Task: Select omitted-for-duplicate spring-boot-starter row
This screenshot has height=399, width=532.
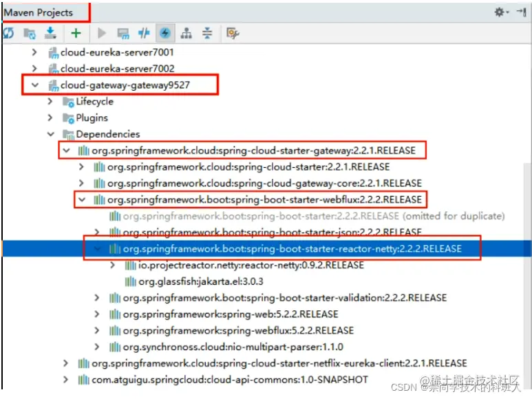Action: coord(314,216)
